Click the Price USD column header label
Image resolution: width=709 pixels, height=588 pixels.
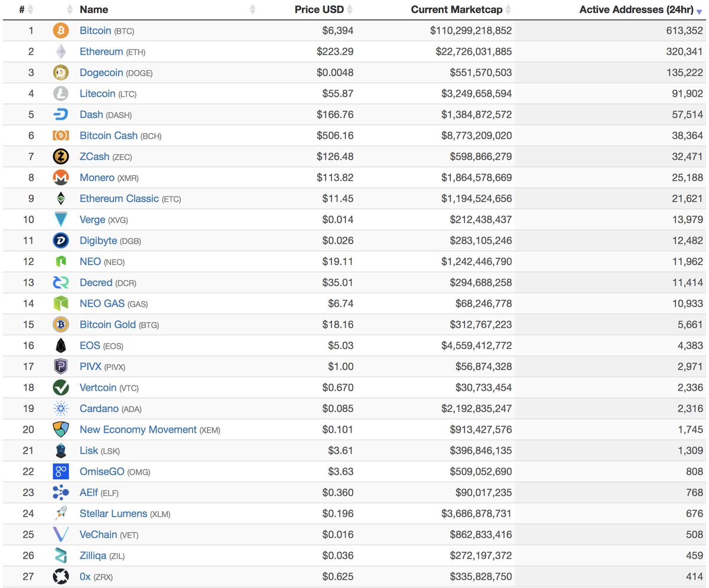[x=319, y=9]
